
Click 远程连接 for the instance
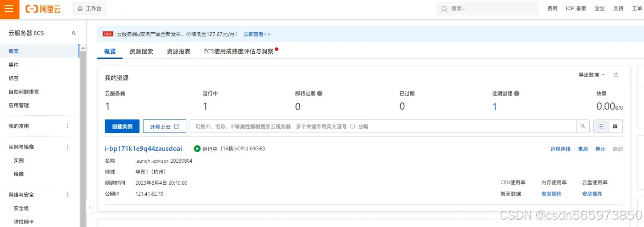tap(560, 149)
